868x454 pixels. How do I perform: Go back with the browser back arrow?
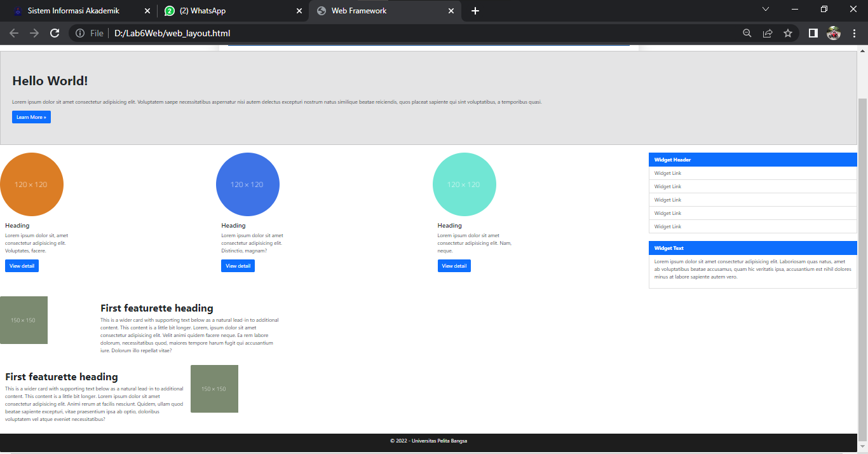pyautogui.click(x=14, y=33)
